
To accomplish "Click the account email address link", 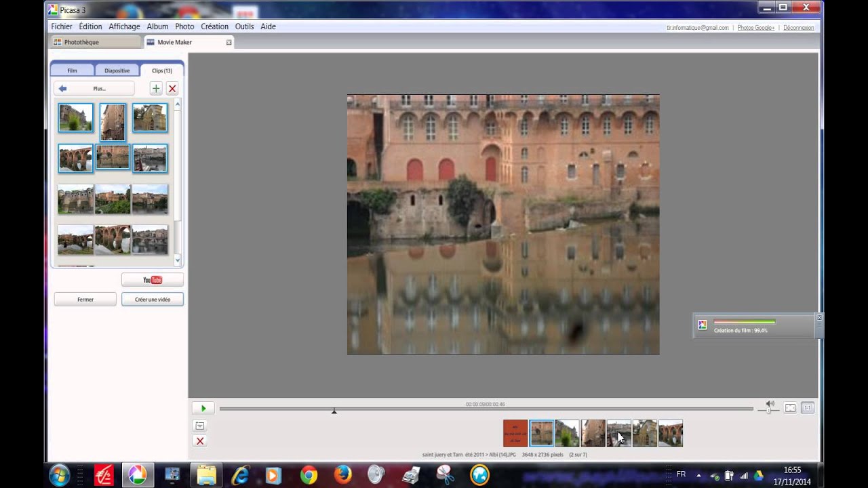I will click(698, 28).
